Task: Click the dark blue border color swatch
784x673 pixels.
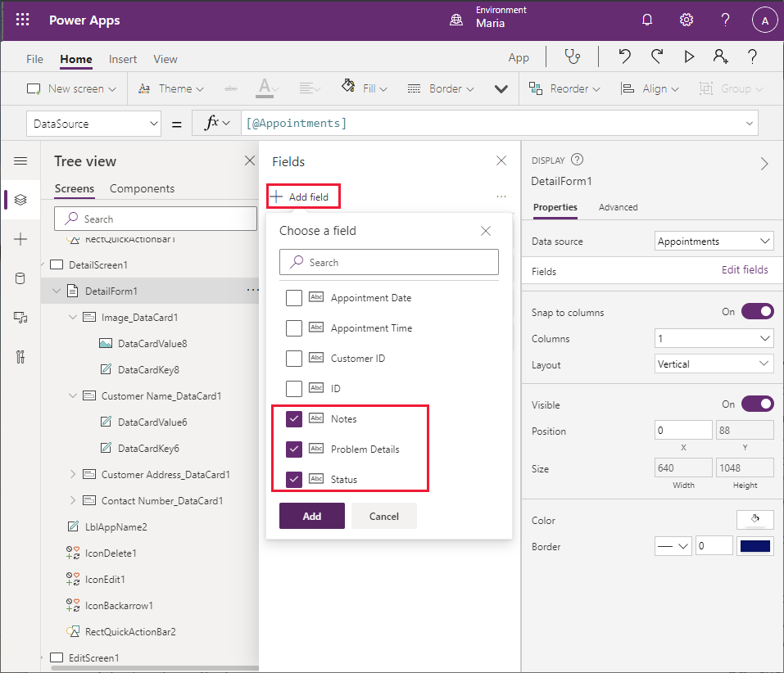Action: coord(755,546)
